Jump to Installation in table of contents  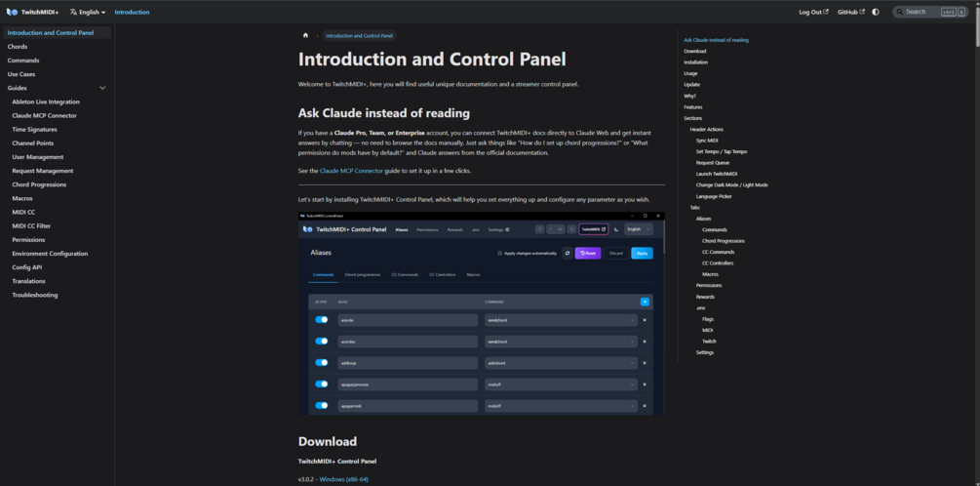(x=695, y=62)
